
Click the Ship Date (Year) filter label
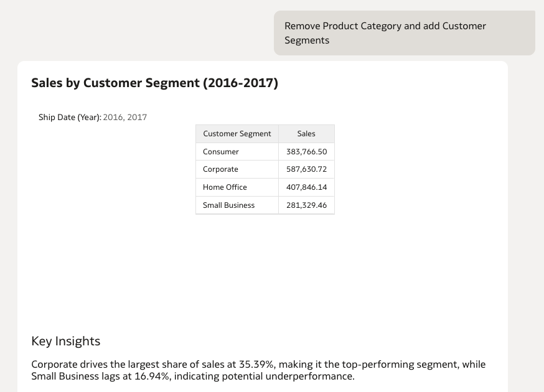point(70,117)
